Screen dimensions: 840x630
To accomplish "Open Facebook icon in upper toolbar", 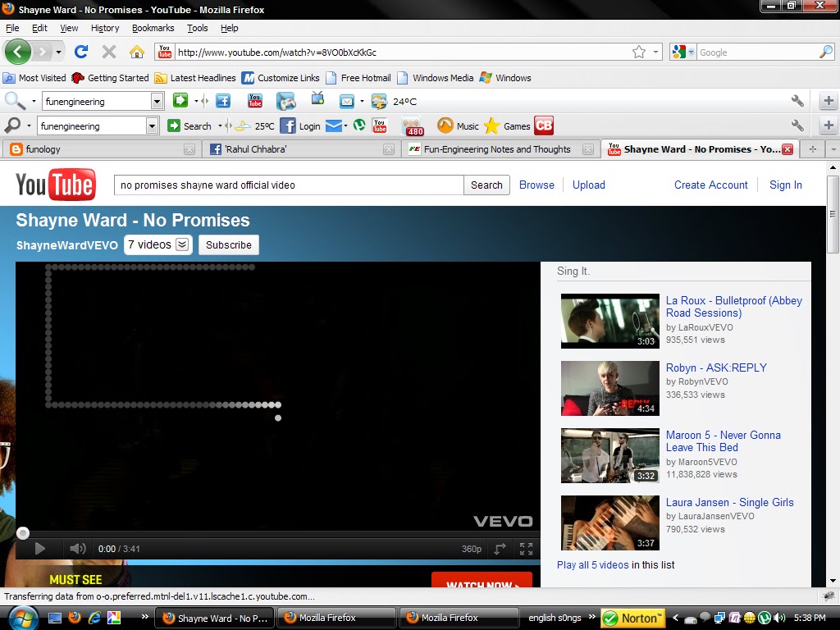I will click(x=223, y=101).
